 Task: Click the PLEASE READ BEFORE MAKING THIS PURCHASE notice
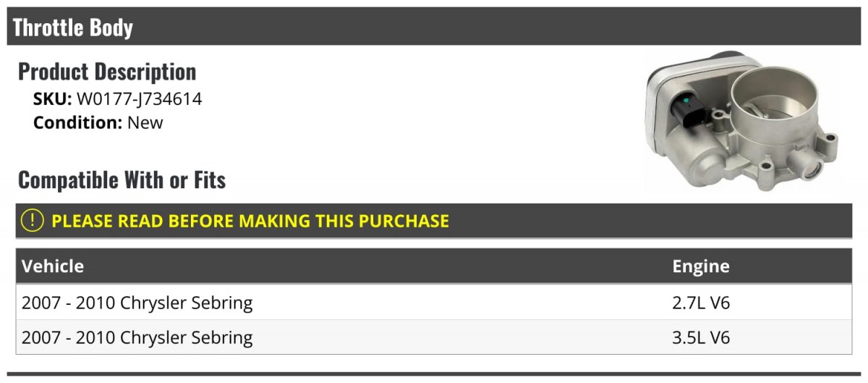[x=250, y=221]
